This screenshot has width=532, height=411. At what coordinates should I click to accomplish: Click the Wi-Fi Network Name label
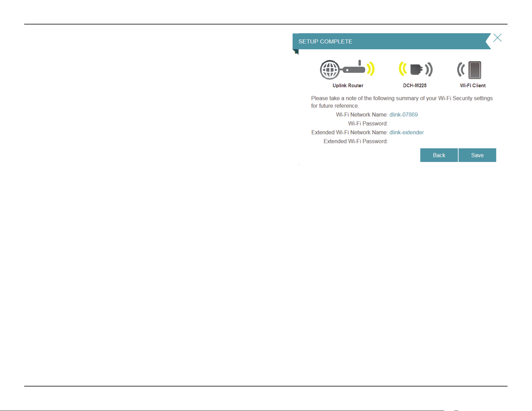[362, 115]
